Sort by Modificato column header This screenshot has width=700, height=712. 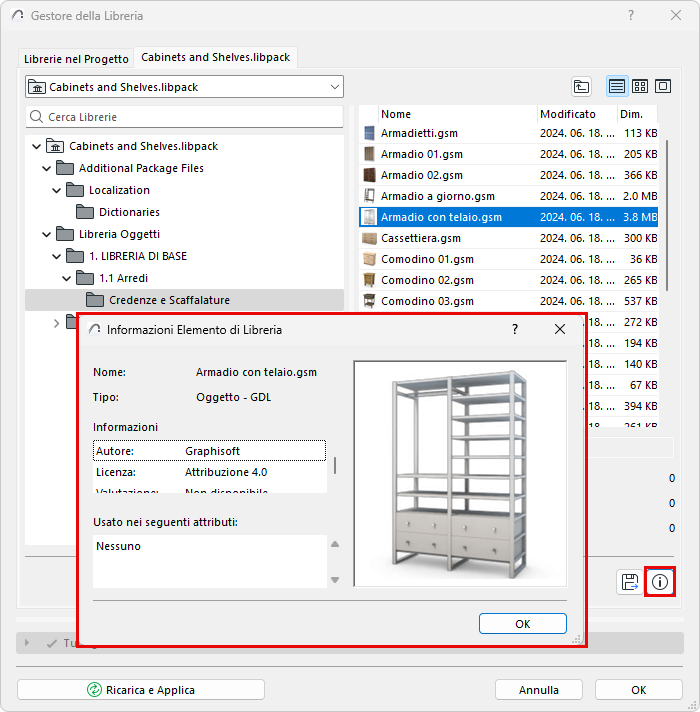tap(577, 114)
